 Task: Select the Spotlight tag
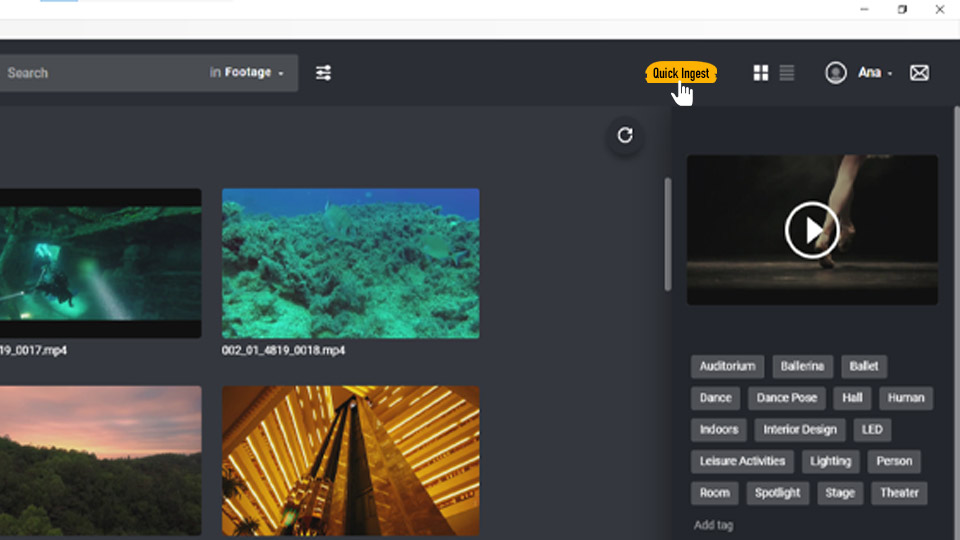(x=778, y=493)
